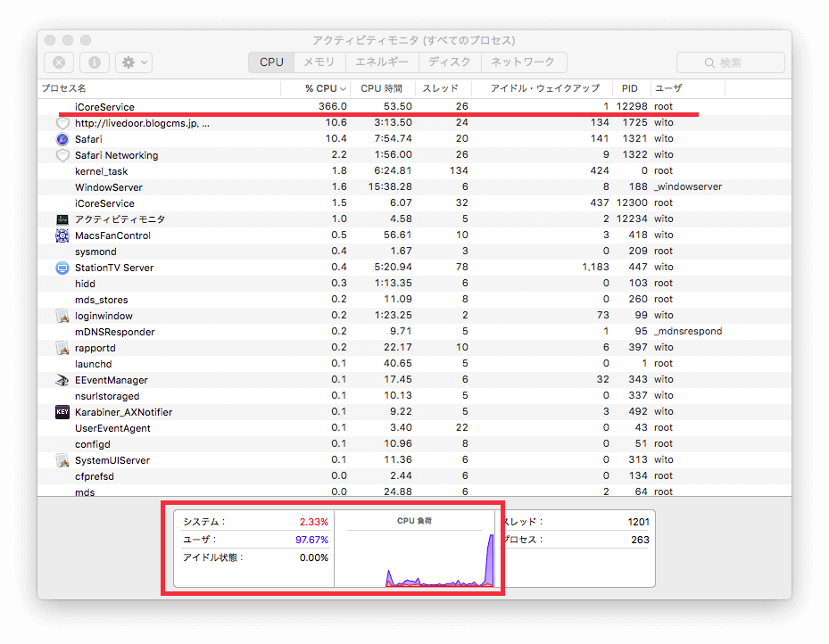Switch to the メモリ tab
The image size is (829, 644).
319,62
